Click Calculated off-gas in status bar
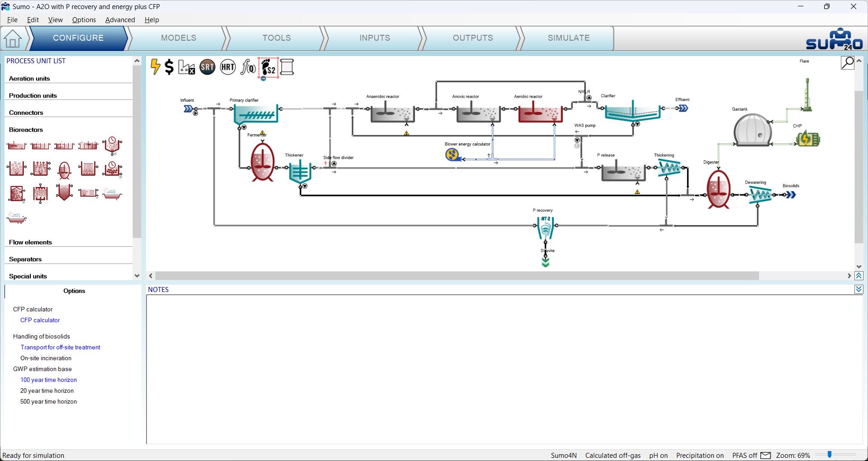Screen dimensions: 868x461 click(x=613, y=456)
